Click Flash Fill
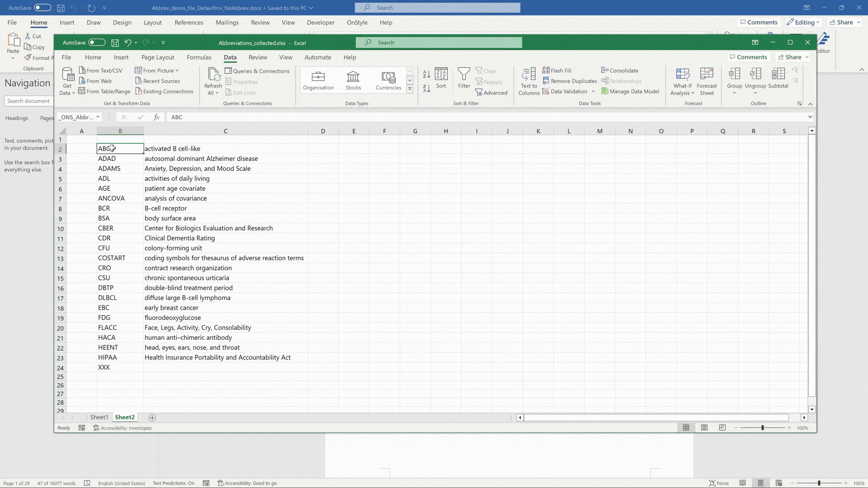868x488 pixels. coord(557,70)
